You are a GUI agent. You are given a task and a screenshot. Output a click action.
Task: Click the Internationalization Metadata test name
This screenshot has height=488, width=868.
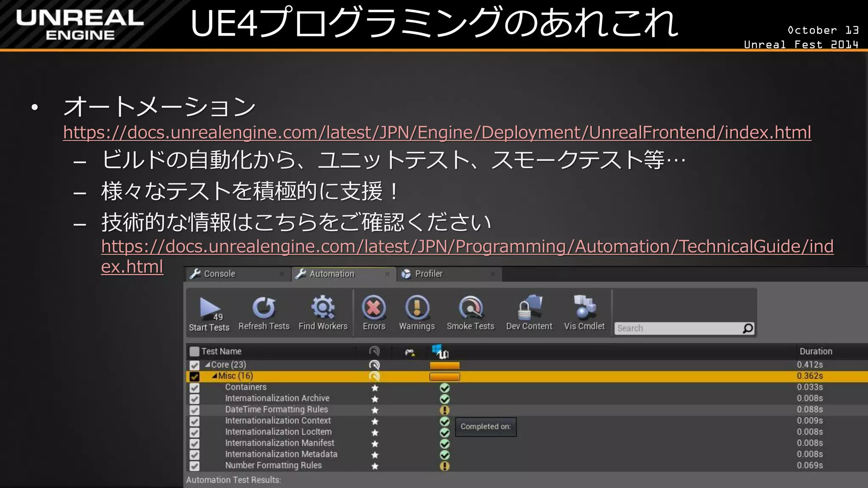click(x=281, y=454)
